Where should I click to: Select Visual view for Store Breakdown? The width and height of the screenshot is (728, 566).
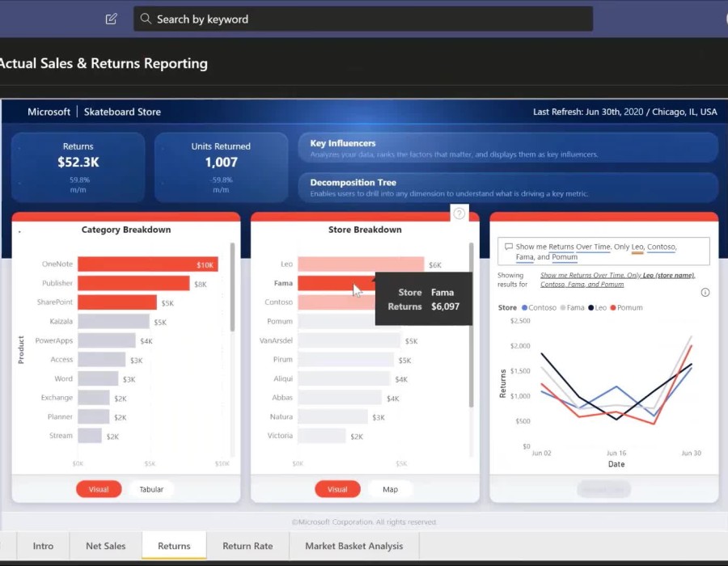tap(337, 489)
